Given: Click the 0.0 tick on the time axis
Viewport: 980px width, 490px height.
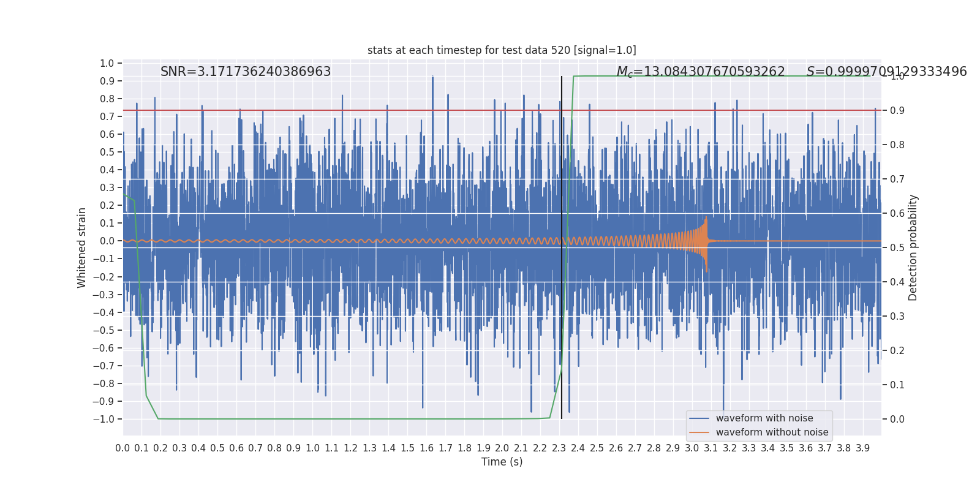Looking at the screenshot, I should [x=123, y=448].
